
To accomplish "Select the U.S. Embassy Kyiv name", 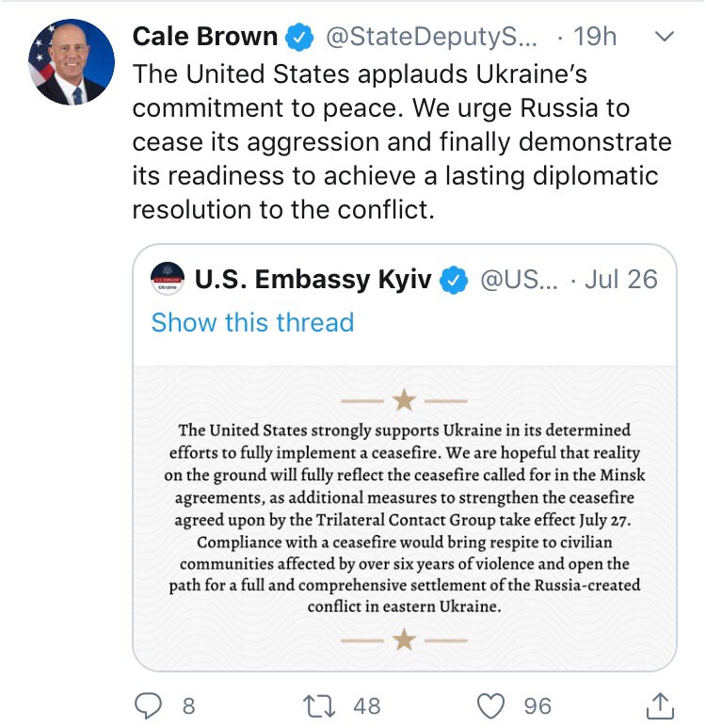I will [313, 280].
